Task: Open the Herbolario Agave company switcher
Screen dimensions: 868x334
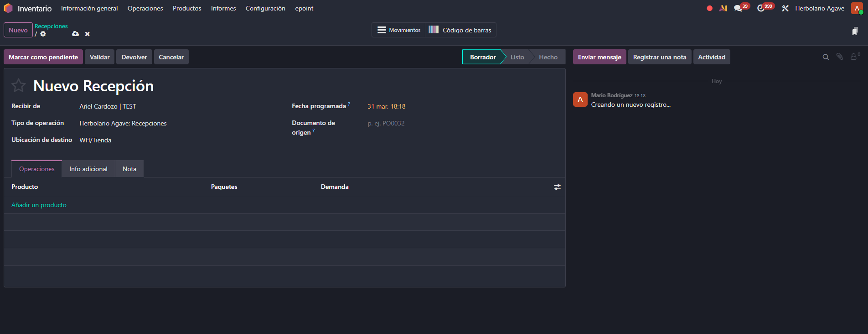Action: (x=819, y=8)
